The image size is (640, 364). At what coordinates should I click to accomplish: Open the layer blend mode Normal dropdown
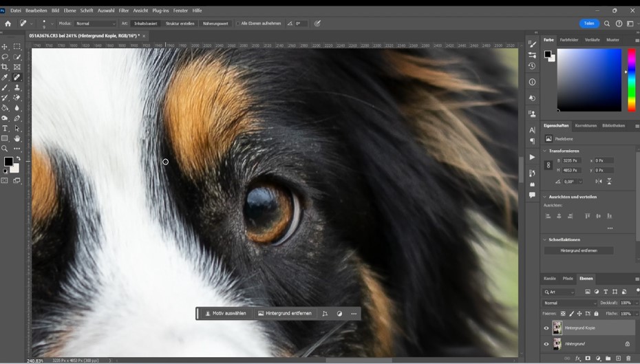point(570,303)
